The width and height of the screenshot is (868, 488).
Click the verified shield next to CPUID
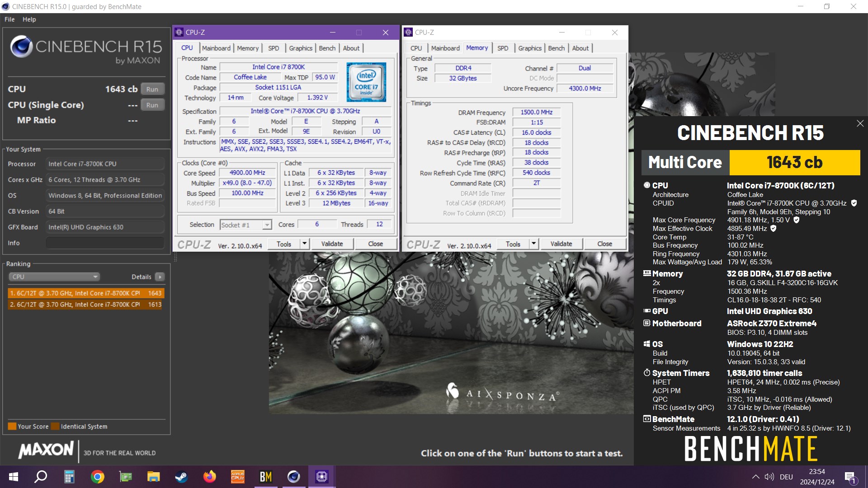854,203
